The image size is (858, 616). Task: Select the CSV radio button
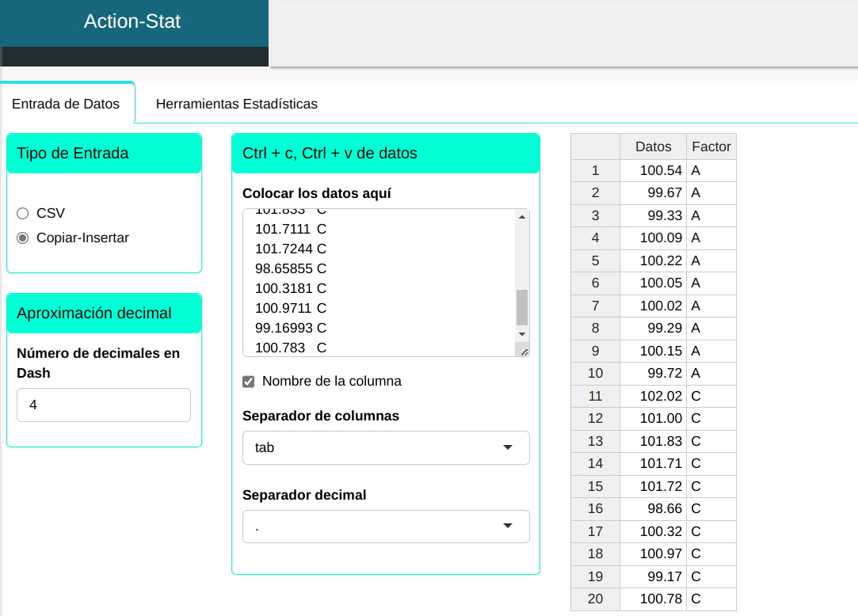[22, 213]
